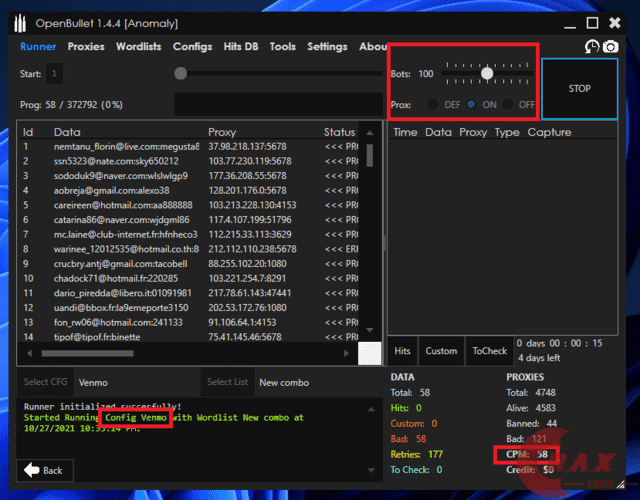Click the screenshot camera icon

click(x=610, y=47)
